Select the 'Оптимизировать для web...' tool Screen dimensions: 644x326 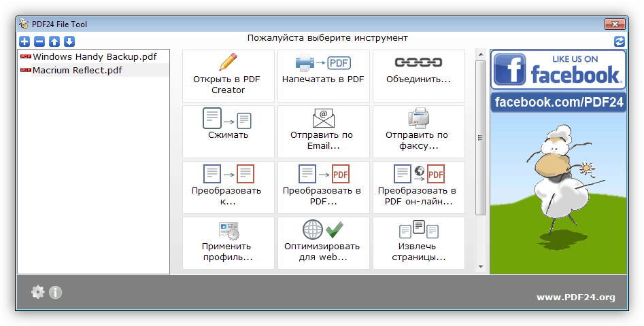pos(323,242)
